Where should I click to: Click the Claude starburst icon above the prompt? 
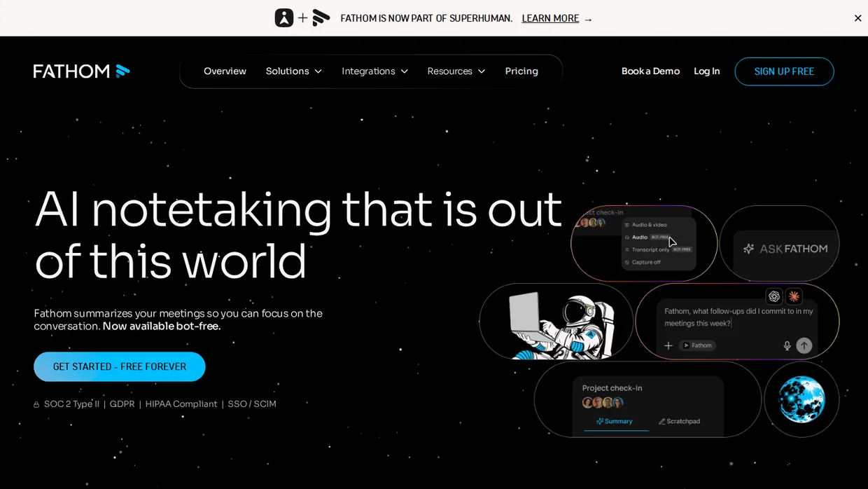(793, 296)
